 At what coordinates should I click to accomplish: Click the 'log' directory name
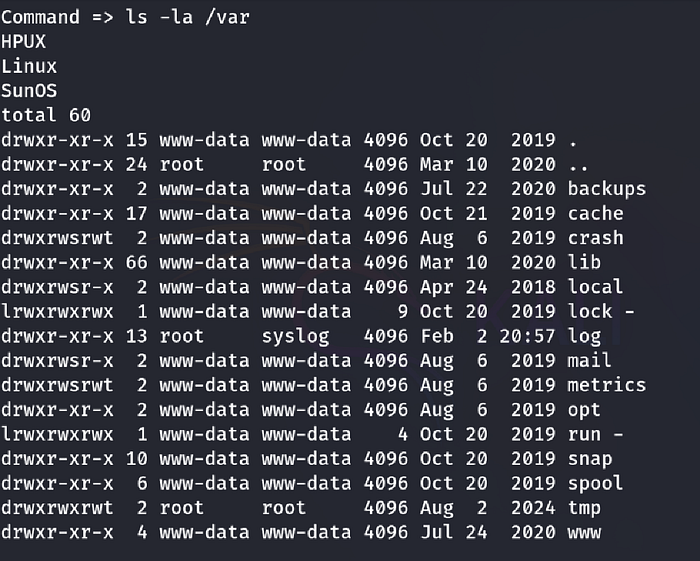[x=584, y=337]
